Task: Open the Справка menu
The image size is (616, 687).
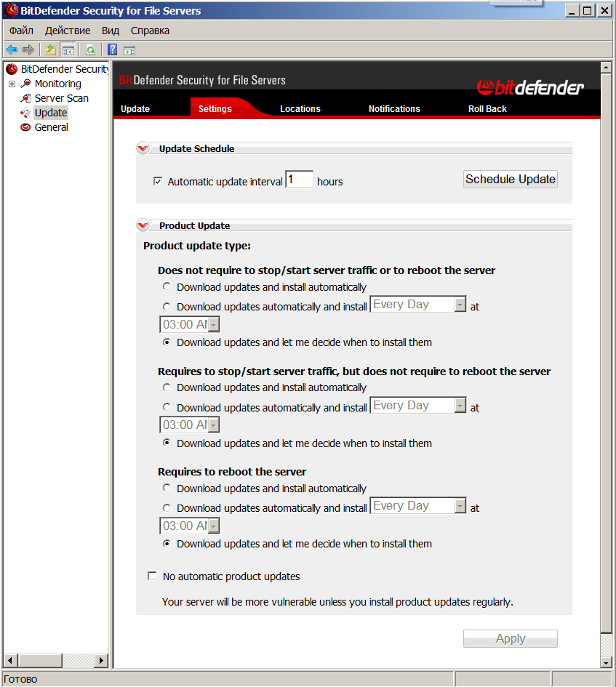Action: pos(150,31)
